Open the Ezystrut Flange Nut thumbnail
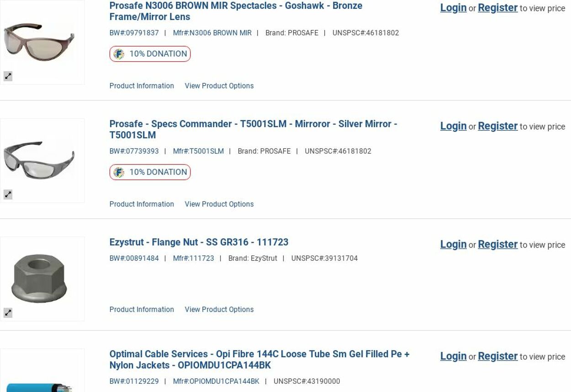 [x=39, y=278]
